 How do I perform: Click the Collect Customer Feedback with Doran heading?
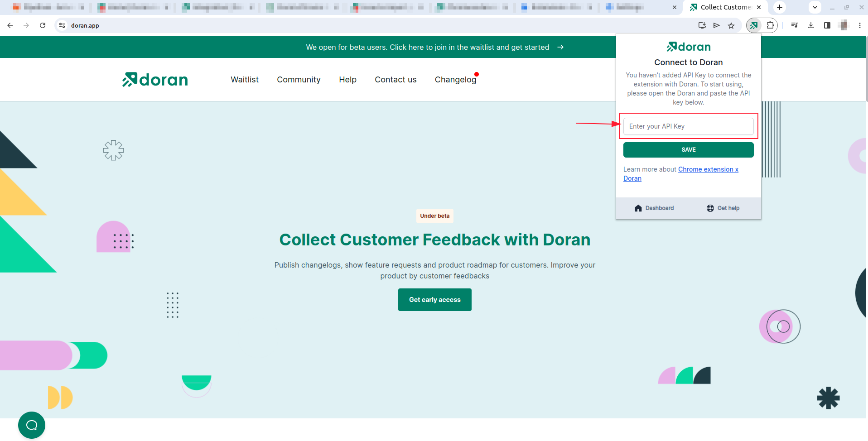pos(435,240)
